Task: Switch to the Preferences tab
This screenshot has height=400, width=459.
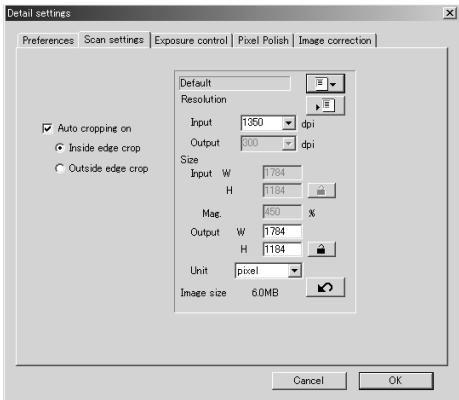Action: (x=48, y=41)
